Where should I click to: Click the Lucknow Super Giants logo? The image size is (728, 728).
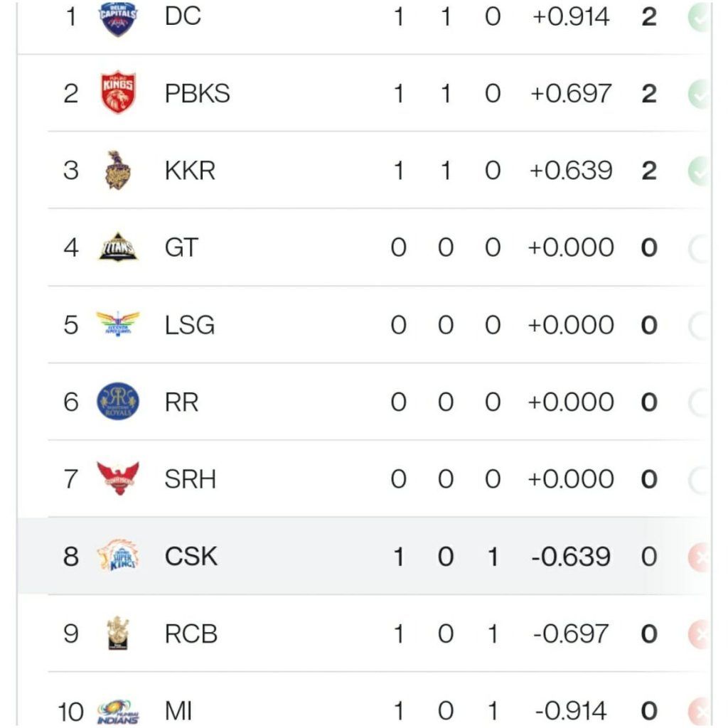coord(117,325)
